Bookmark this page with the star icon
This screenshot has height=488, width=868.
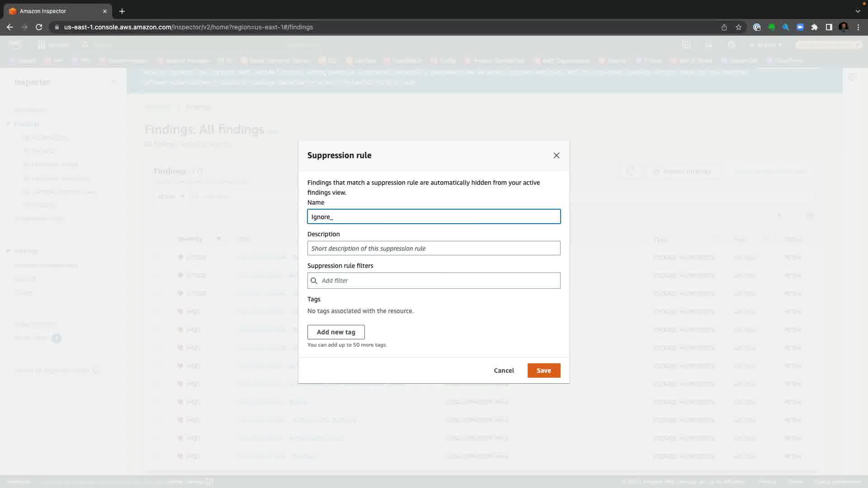click(738, 27)
